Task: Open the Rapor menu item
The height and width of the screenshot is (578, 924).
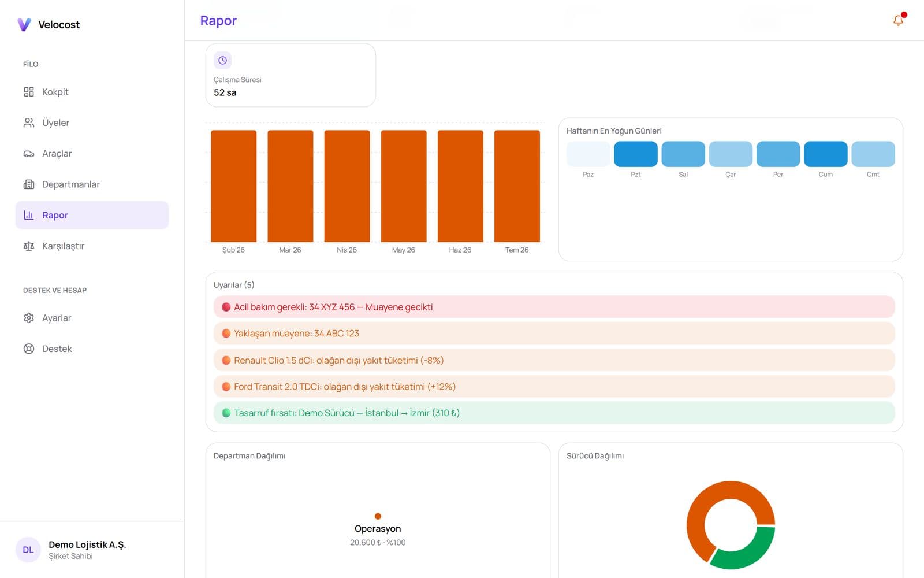Action: (92, 215)
